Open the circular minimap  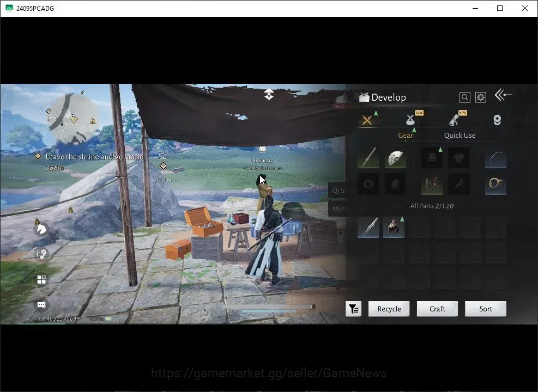coord(72,119)
